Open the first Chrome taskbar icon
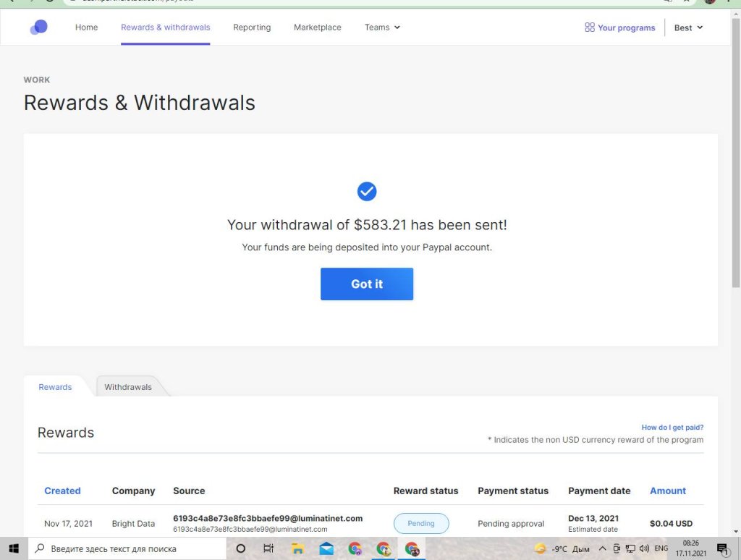741x560 pixels. (x=355, y=548)
